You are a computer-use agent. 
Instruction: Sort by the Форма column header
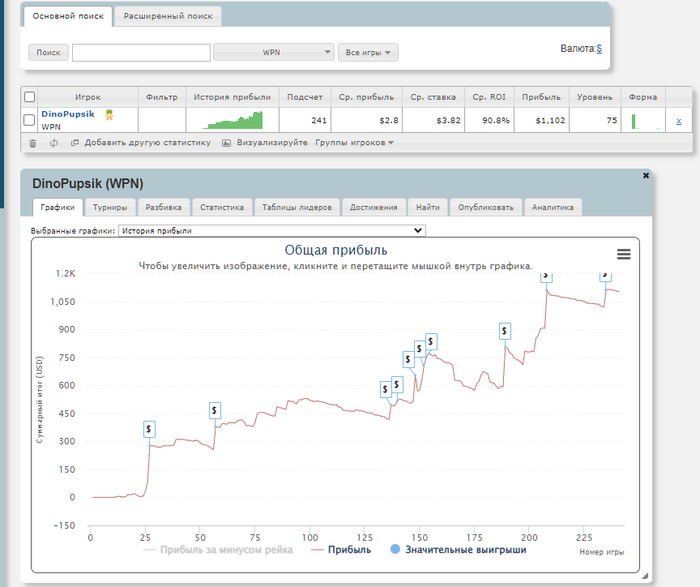point(643,97)
